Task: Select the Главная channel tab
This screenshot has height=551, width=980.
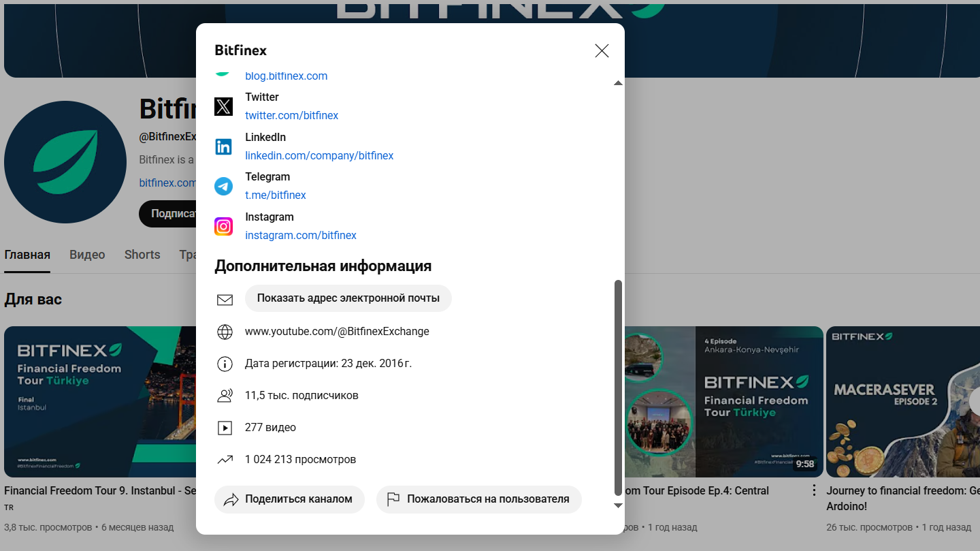Action: pos(27,255)
